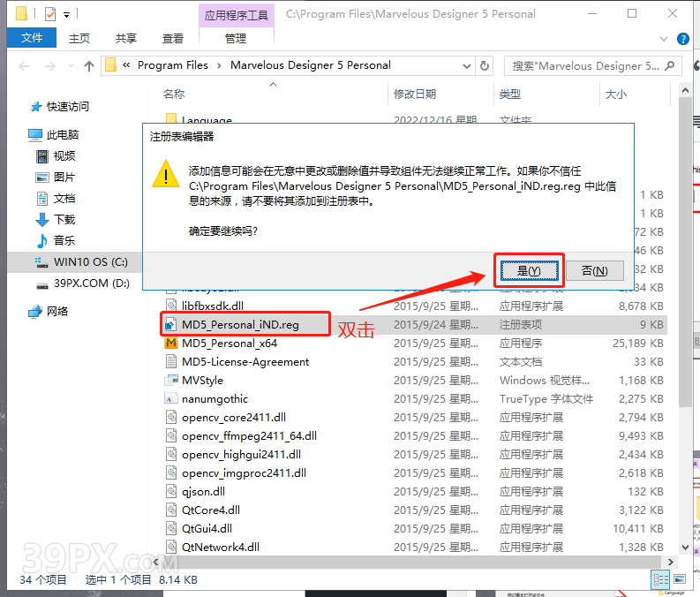Click the horizontal scrollbar right arrow

(x=671, y=562)
